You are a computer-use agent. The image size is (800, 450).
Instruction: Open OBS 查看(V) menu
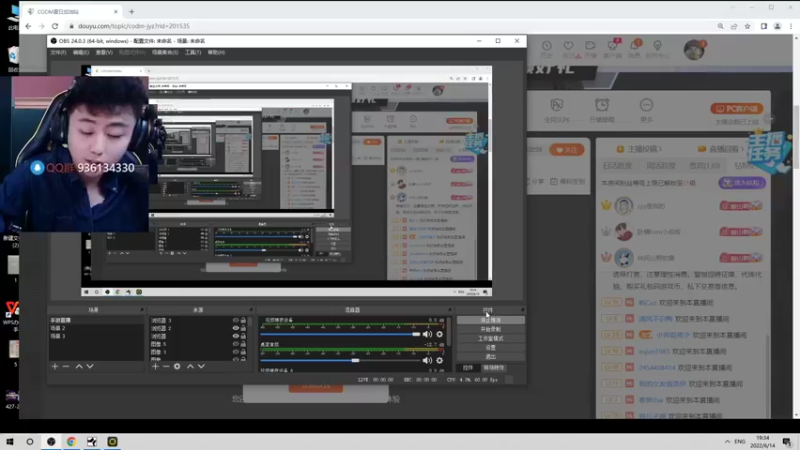pos(104,52)
